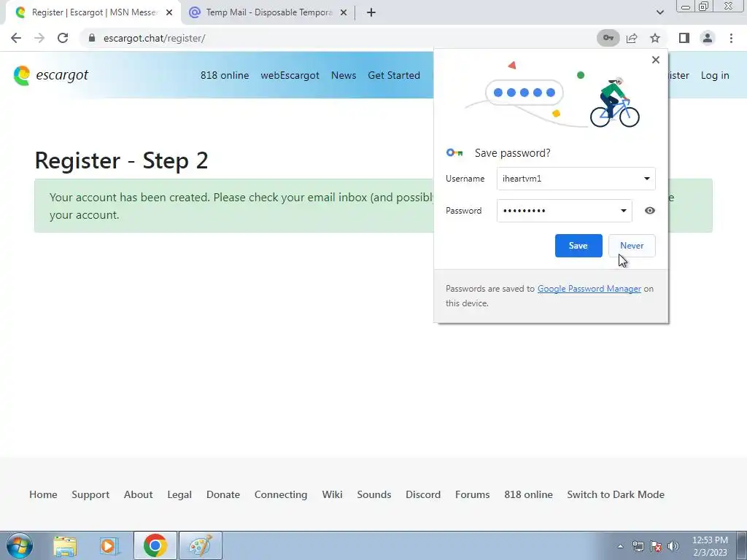The height and width of the screenshot is (560, 747).
Task: Click the Never button
Action: click(x=632, y=246)
